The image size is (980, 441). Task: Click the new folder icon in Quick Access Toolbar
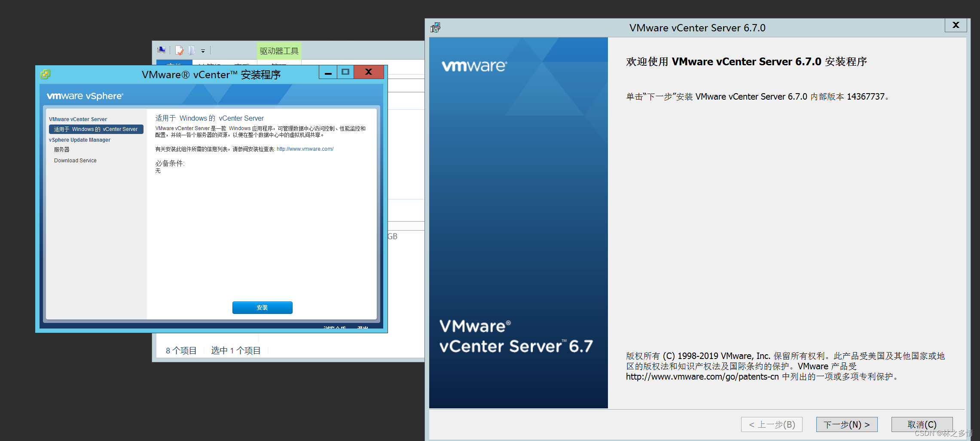pos(192,50)
